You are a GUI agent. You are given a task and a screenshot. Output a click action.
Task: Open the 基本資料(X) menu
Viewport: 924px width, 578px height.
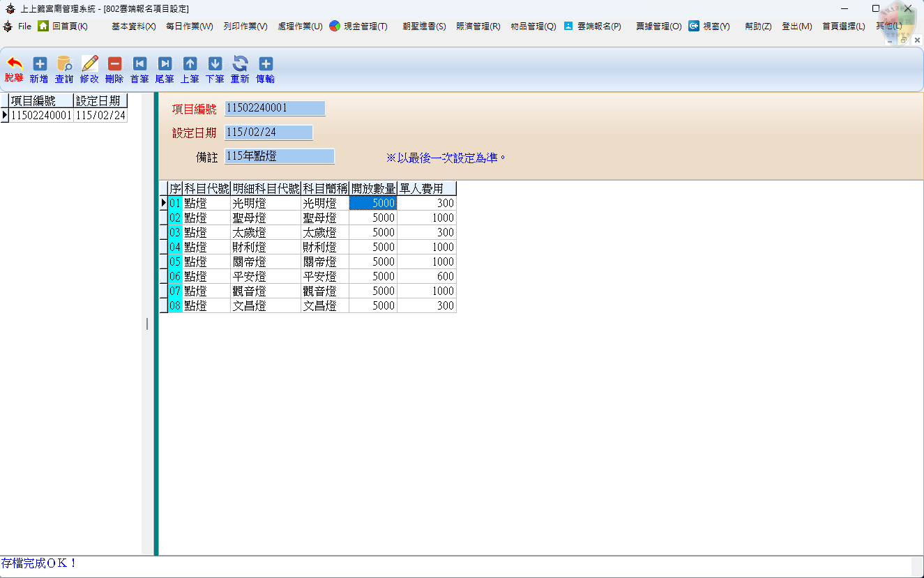(133, 26)
